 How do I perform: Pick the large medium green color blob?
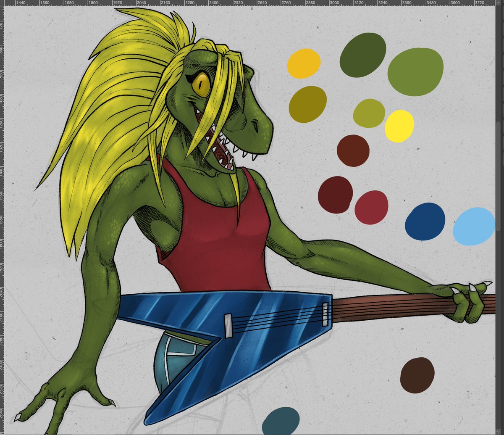click(415, 72)
